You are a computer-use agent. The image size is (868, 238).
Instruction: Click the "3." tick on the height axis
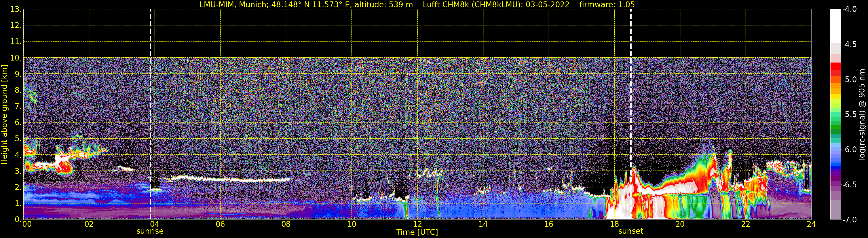point(18,171)
